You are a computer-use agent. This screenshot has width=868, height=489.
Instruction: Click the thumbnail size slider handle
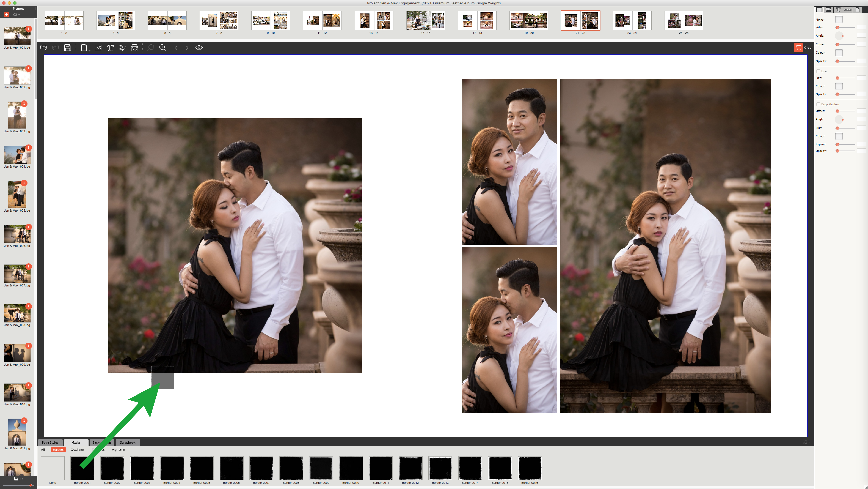(31, 485)
